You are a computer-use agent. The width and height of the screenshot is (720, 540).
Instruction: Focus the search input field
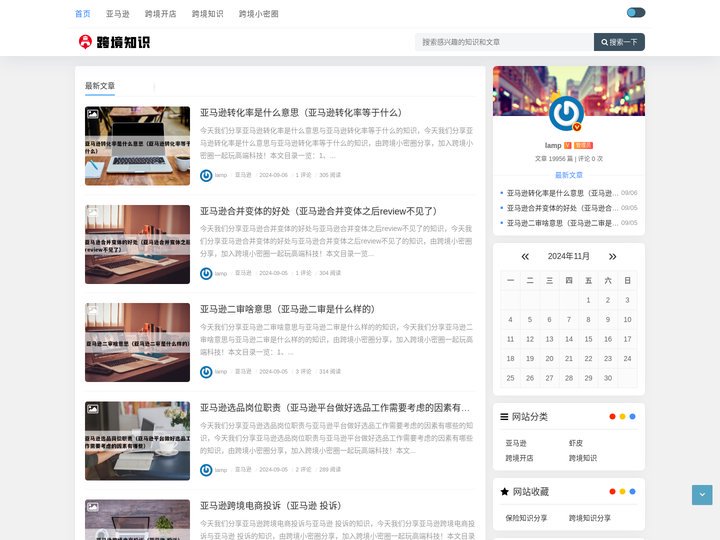[504, 42]
